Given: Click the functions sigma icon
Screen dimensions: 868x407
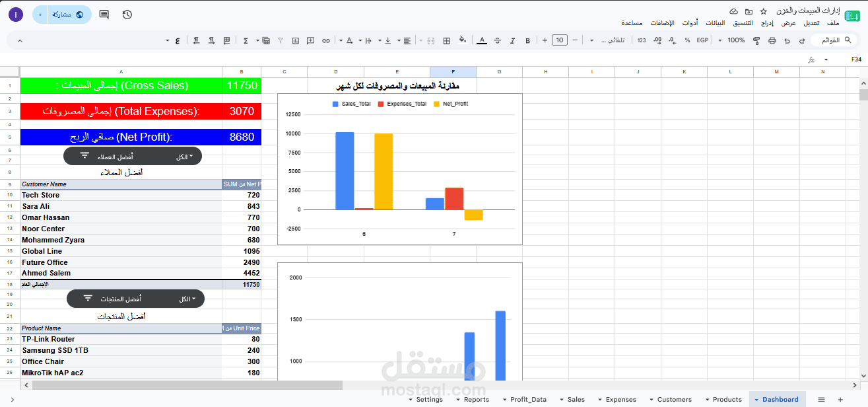Looking at the screenshot, I should point(246,40).
